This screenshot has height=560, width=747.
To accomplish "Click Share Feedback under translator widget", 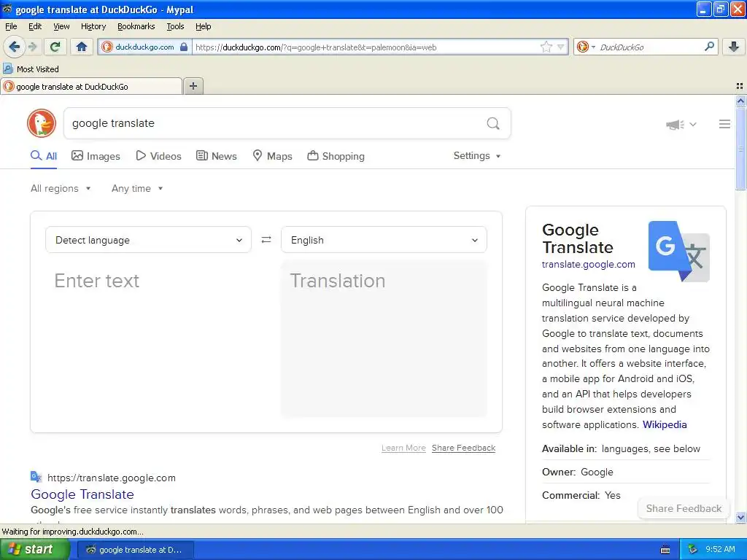I will pos(463,448).
